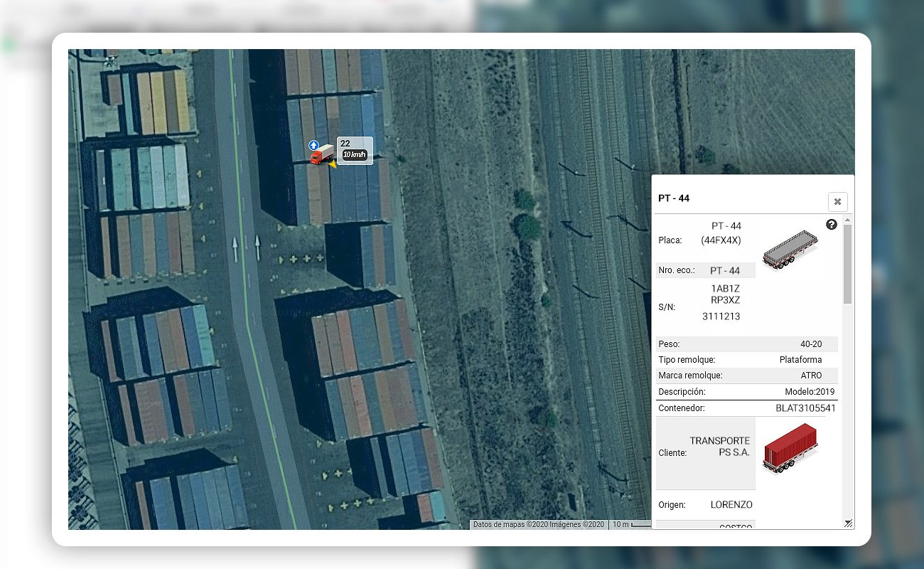Click the Nro. eco. value PT - 44
Viewport: 924px width, 569px height.
725,271
